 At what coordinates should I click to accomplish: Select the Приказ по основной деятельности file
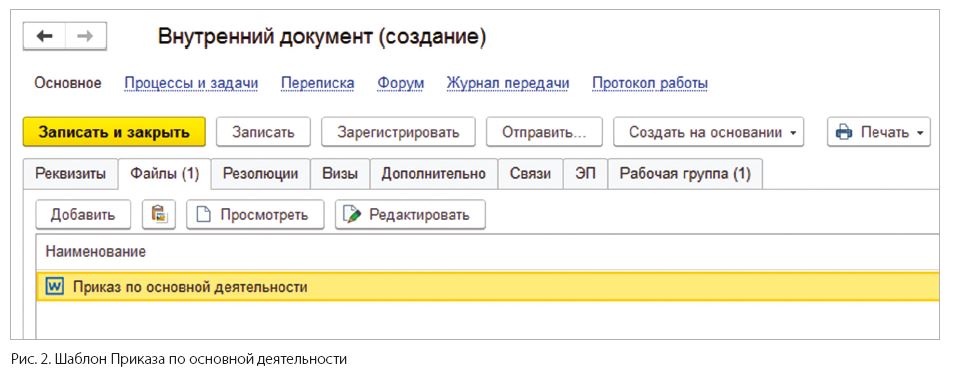488,286
